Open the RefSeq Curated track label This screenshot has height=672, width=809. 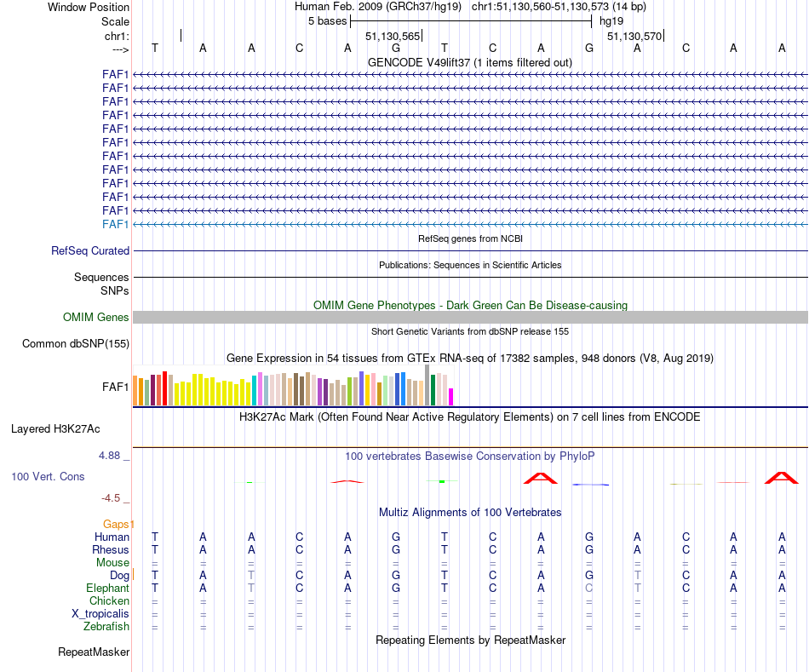[x=90, y=251]
